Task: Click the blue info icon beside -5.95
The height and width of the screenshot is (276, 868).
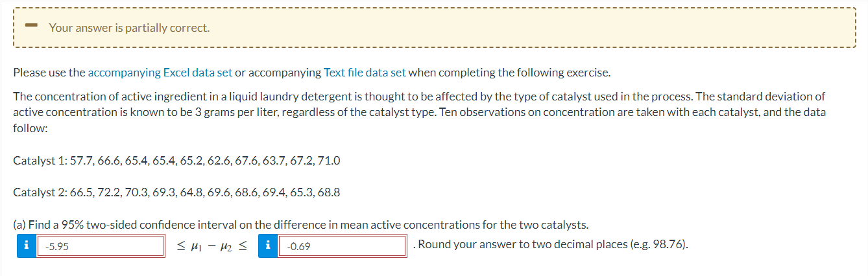Action: point(27,246)
